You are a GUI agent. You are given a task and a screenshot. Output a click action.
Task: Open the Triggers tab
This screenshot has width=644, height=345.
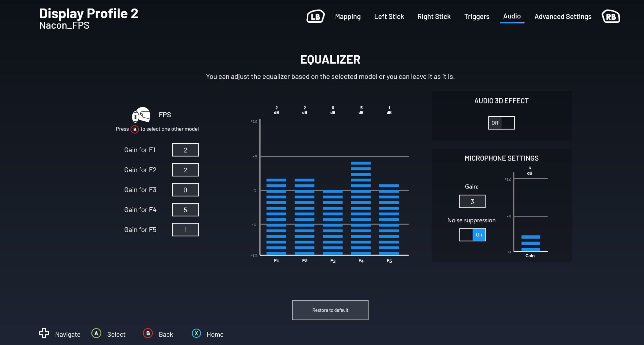coord(476,17)
